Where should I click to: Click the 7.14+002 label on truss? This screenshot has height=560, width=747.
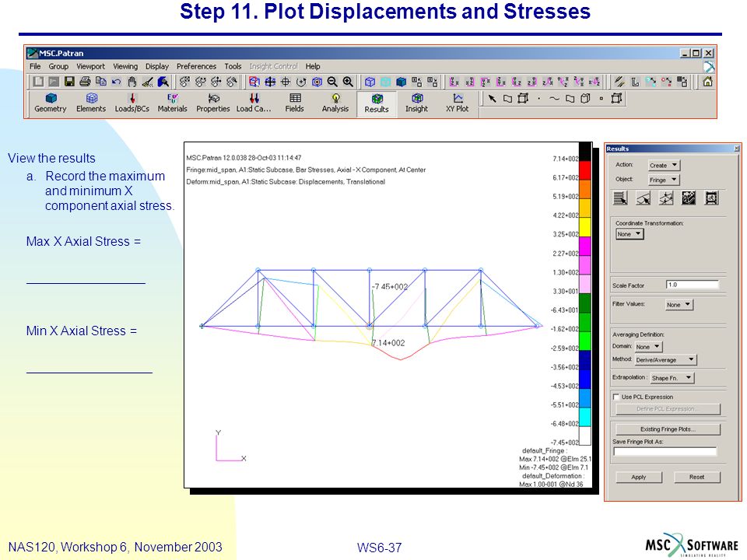click(388, 343)
